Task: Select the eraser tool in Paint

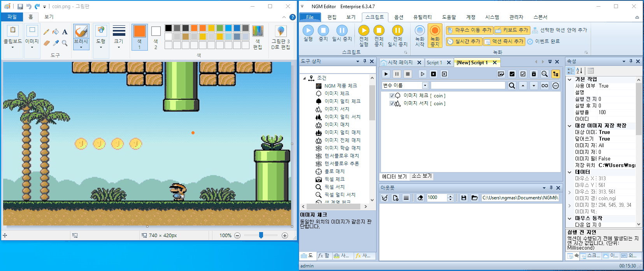Action: pos(46,43)
